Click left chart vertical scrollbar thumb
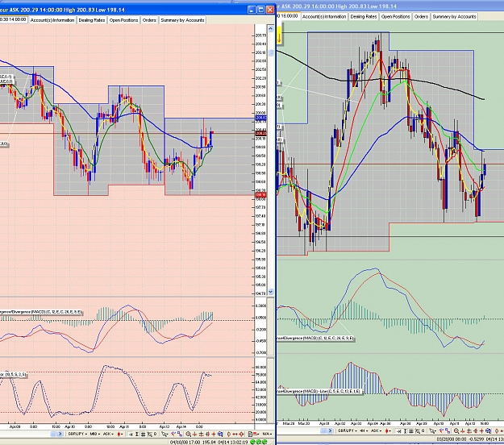Screen dimensions: 504x445 coord(271,52)
